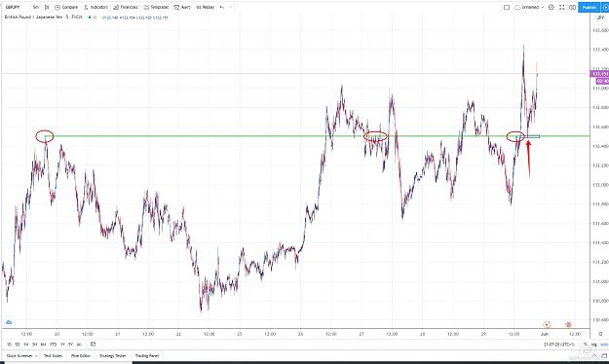
Task: Click the blue Publish button
Action: (590, 7)
